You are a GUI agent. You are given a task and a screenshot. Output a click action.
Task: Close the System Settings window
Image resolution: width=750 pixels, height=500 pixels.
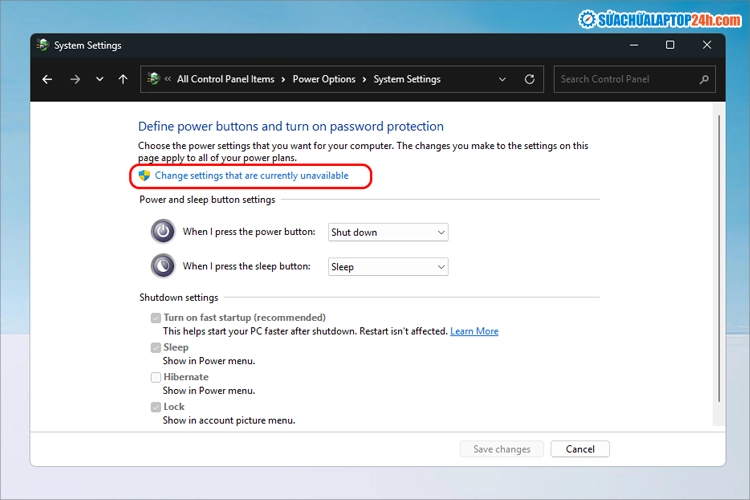(x=707, y=45)
